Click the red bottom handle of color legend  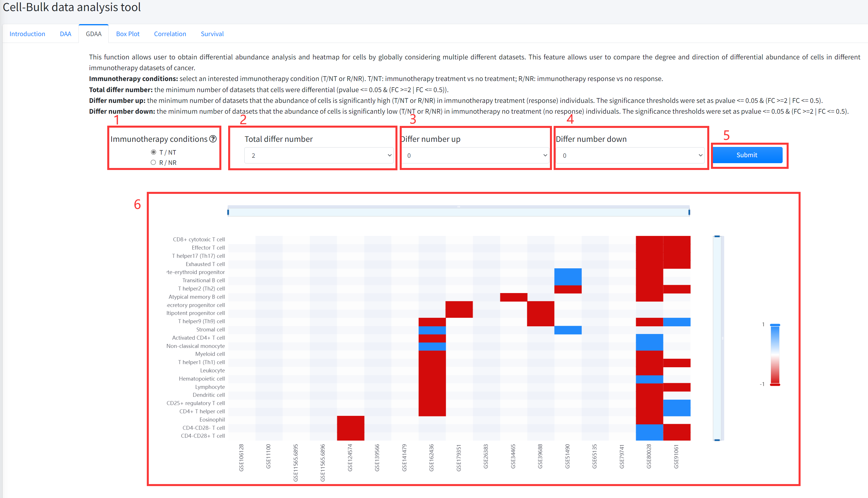point(775,385)
